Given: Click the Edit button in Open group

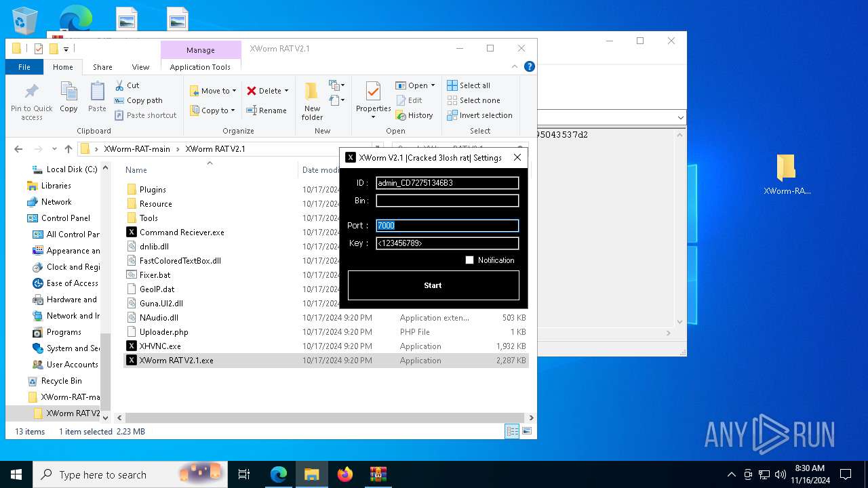Looking at the screenshot, I should (409, 100).
